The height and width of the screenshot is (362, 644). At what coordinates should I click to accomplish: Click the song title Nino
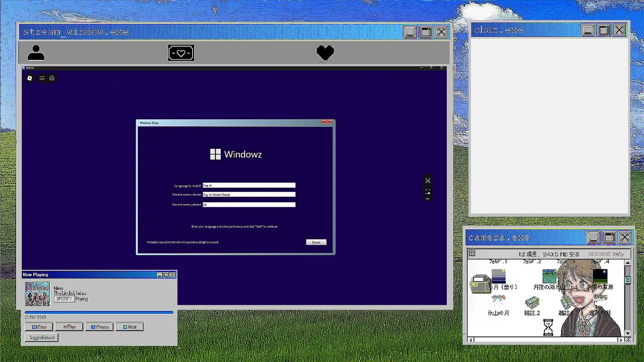pos(58,289)
